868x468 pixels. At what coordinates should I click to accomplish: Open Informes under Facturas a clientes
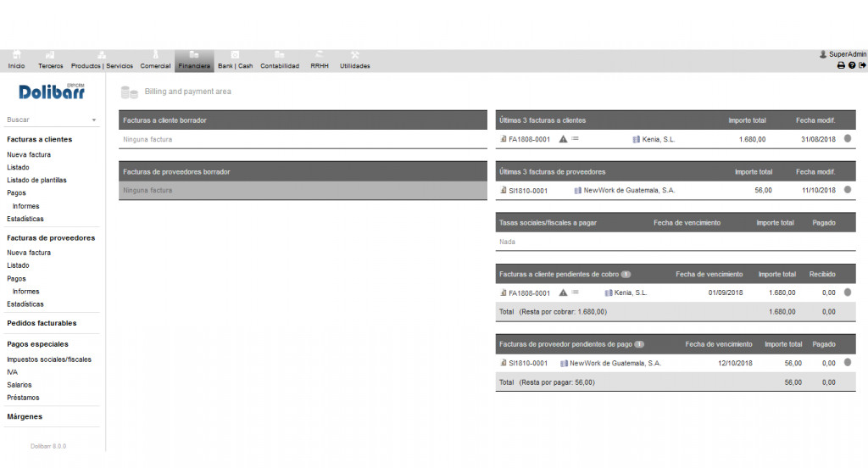(26, 206)
